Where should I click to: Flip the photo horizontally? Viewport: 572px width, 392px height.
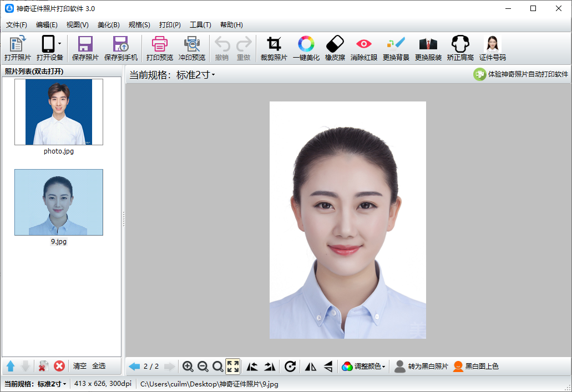311,366
